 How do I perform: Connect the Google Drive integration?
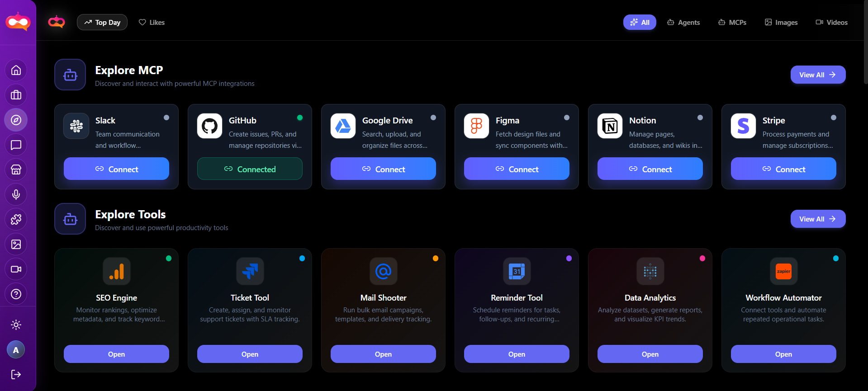click(x=383, y=169)
